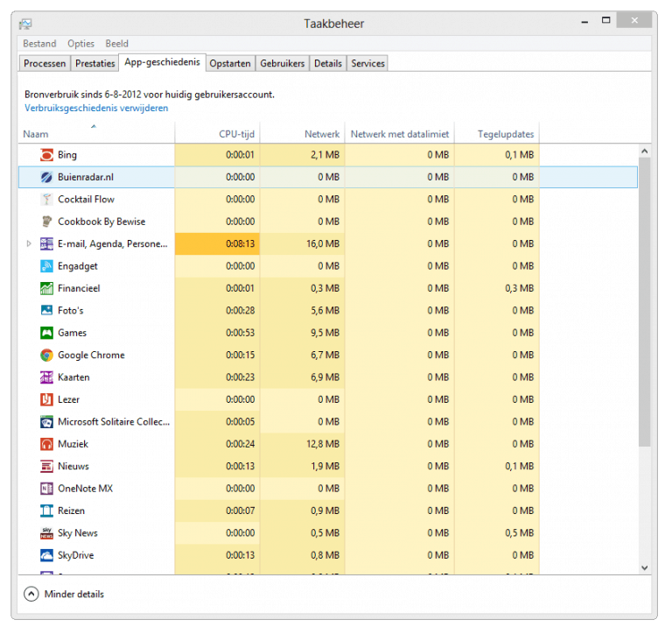672x634 pixels.
Task: Select the Engadget row name
Action: click(78, 266)
